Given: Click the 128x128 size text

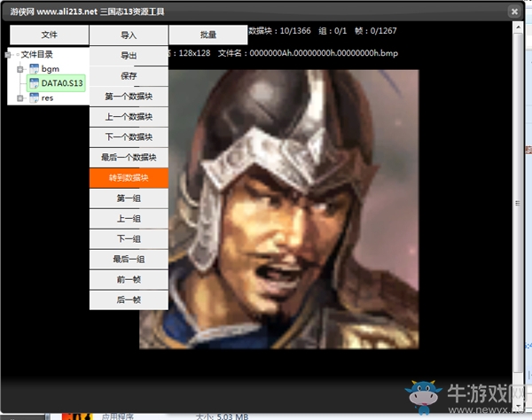Looking at the screenshot, I should click(x=194, y=53).
